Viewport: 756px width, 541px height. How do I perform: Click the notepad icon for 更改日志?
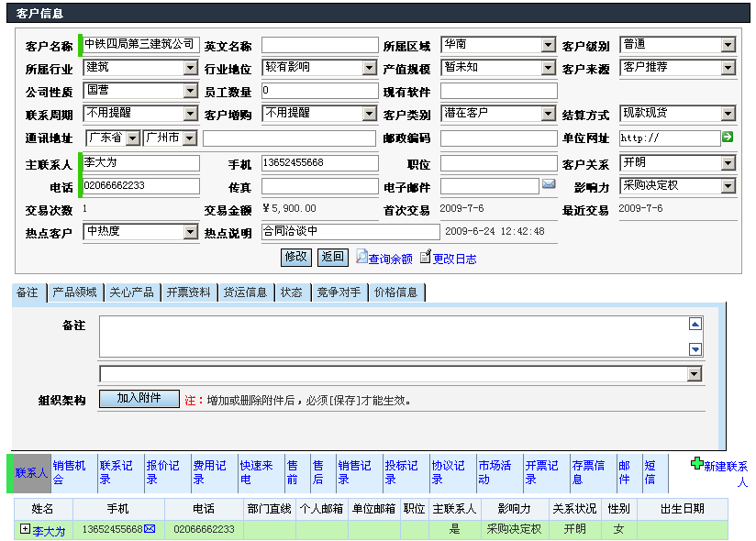click(426, 257)
